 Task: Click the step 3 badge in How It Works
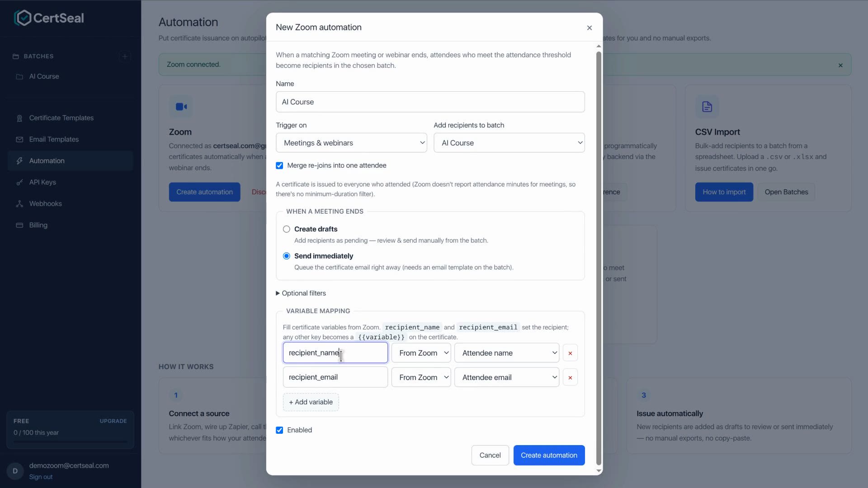[x=644, y=395]
